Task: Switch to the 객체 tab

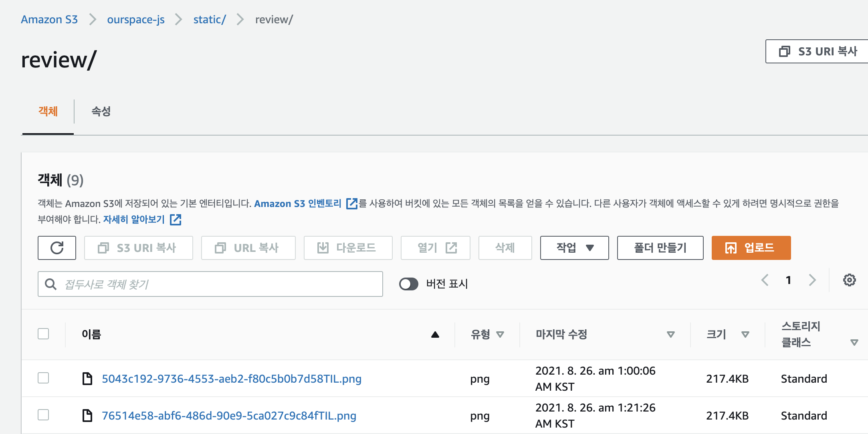Action: coord(48,112)
